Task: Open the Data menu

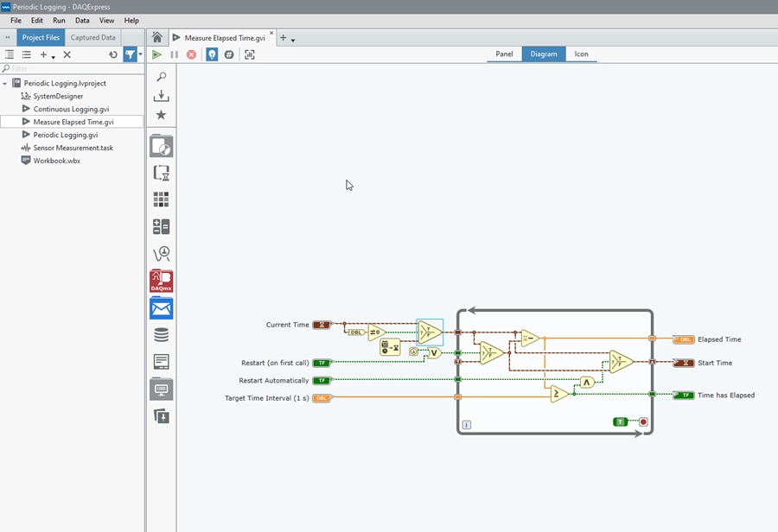Action: [82, 20]
